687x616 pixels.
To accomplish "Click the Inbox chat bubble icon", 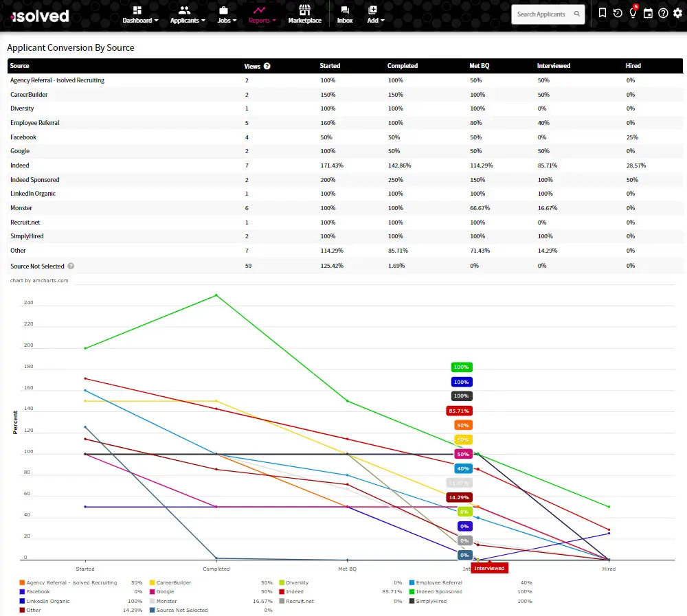I will coord(345,10).
